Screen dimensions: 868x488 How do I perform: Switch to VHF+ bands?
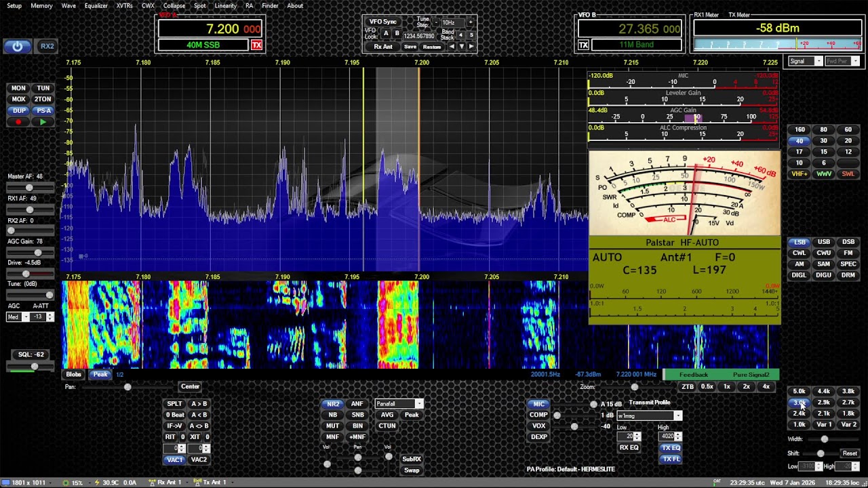(x=800, y=174)
